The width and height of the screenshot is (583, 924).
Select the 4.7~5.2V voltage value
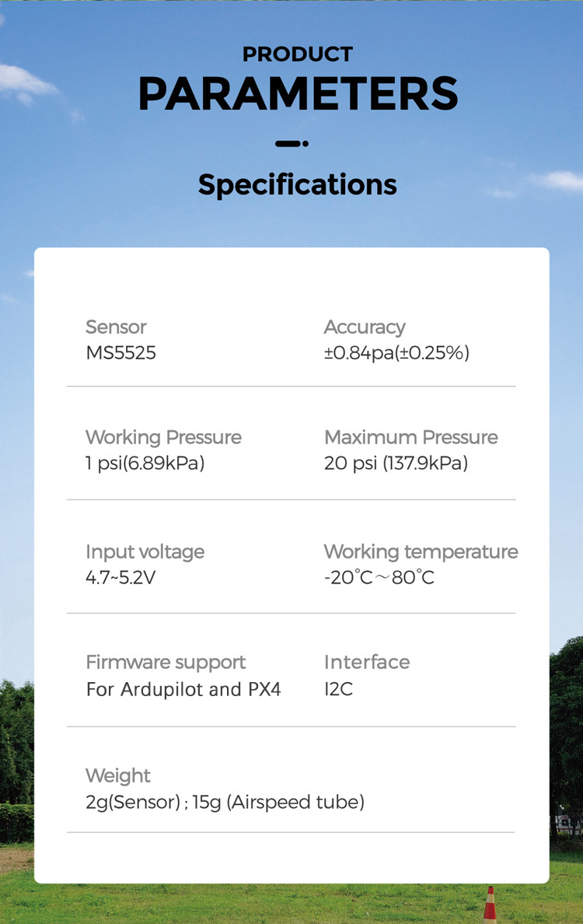pyautogui.click(x=120, y=578)
